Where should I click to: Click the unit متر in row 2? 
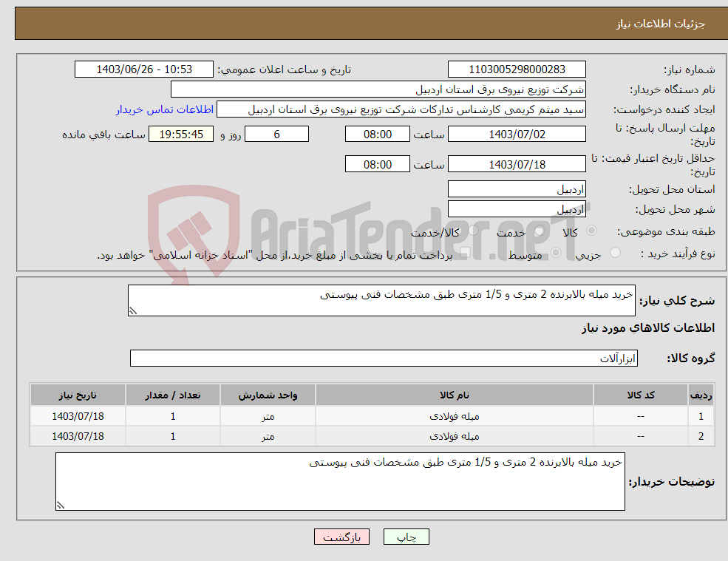click(x=268, y=437)
